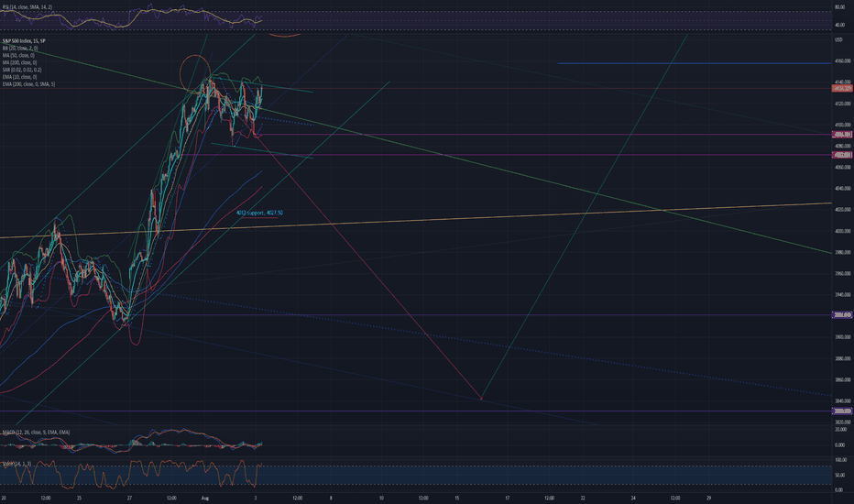Click the Aug label on the time axis
The image size is (854, 504).
click(x=204, y=498)
